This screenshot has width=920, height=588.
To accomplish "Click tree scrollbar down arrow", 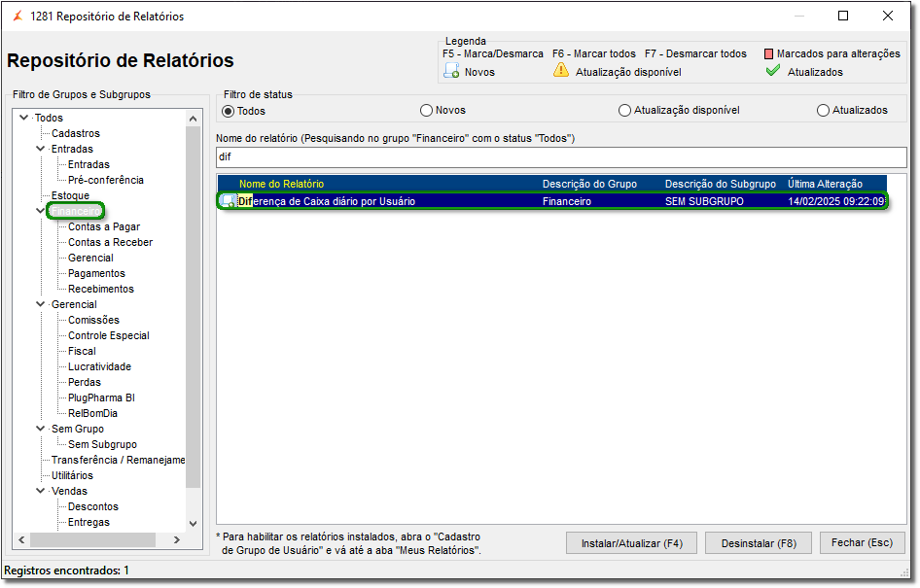I will (193, 524).
